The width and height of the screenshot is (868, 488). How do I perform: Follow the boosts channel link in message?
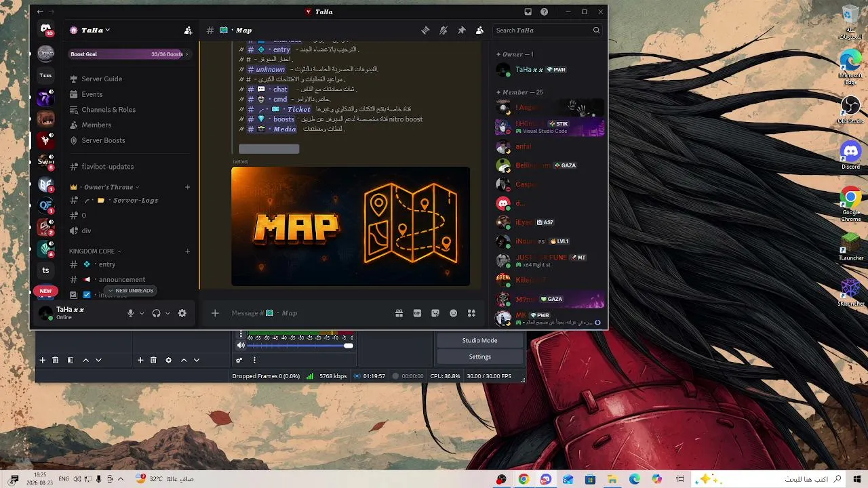[271, 119]
